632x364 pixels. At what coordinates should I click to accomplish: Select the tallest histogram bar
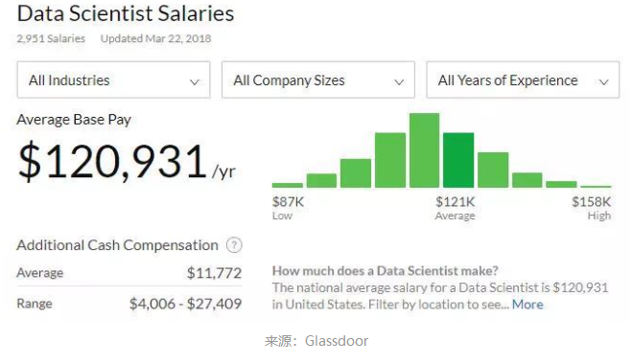[425, 150]
